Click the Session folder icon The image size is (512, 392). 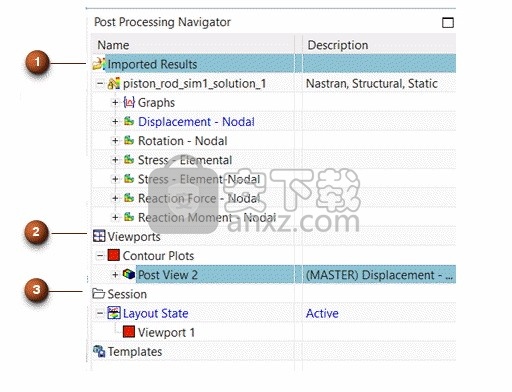99,294
